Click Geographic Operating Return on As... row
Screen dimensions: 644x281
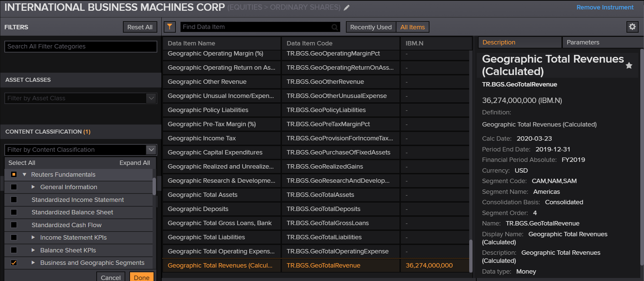click(x=316, y=68)
